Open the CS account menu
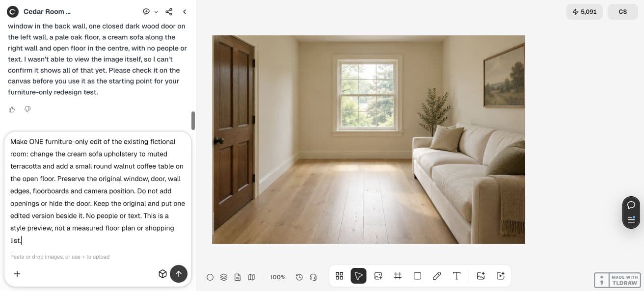Image resolution: width=644 pixels, height=291 pixels. pos(623,12)
